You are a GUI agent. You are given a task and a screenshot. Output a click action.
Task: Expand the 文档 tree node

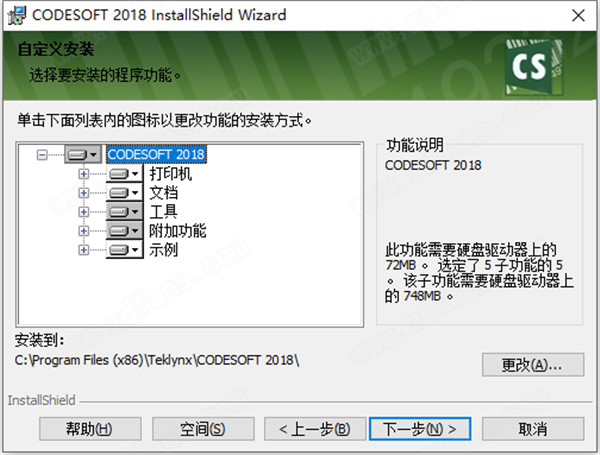(83, 192)
